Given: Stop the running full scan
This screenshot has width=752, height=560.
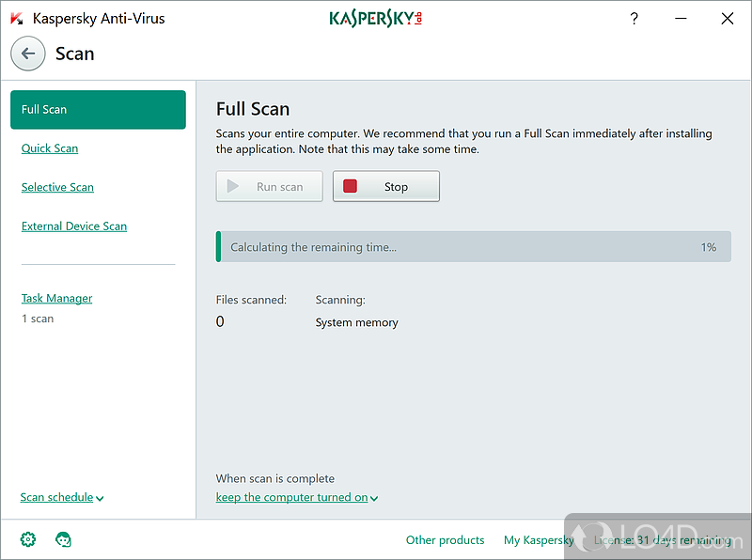Looking at the screenshot, I should click(385, 186).
